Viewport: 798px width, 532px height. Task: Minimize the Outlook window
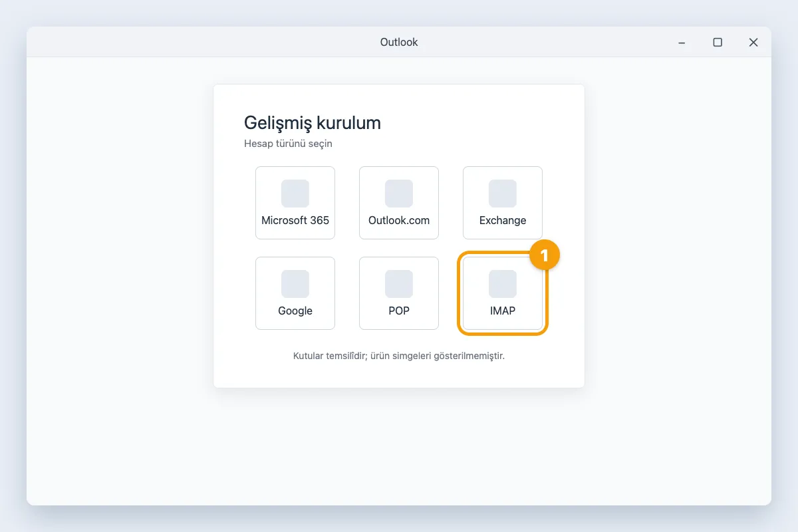tap(682, 42)
